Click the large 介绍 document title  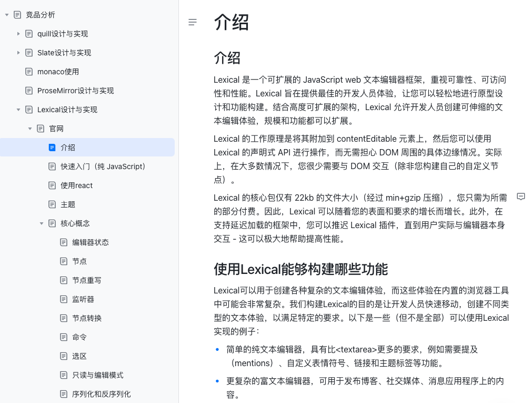click(x=232, y=23)
